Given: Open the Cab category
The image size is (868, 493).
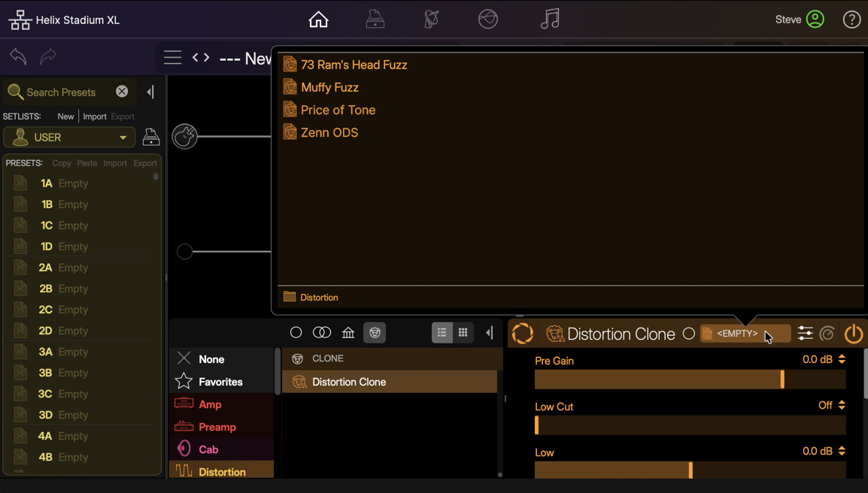Looking at the screenshot, I should [x=221, y=449].
